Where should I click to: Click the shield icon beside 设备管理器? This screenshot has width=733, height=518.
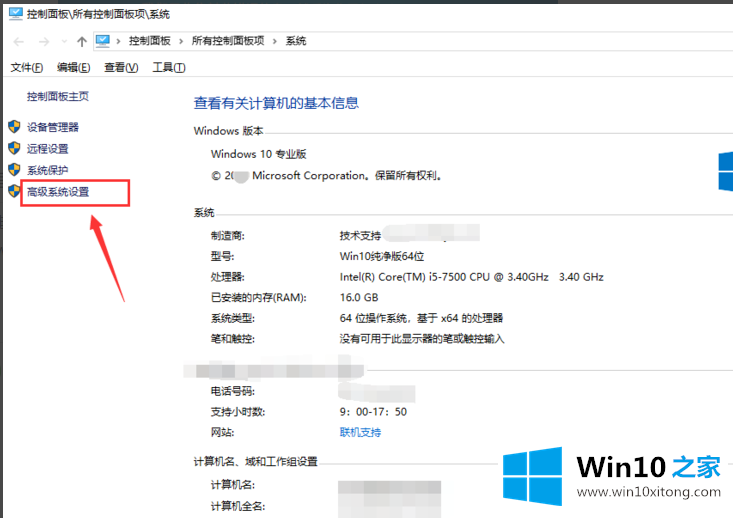(x=14, y=126)
